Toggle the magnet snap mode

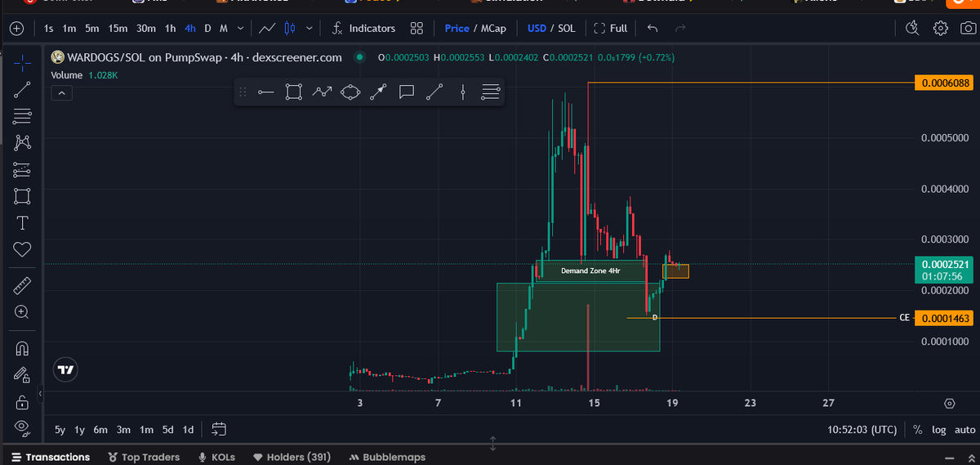pos(22,348)
